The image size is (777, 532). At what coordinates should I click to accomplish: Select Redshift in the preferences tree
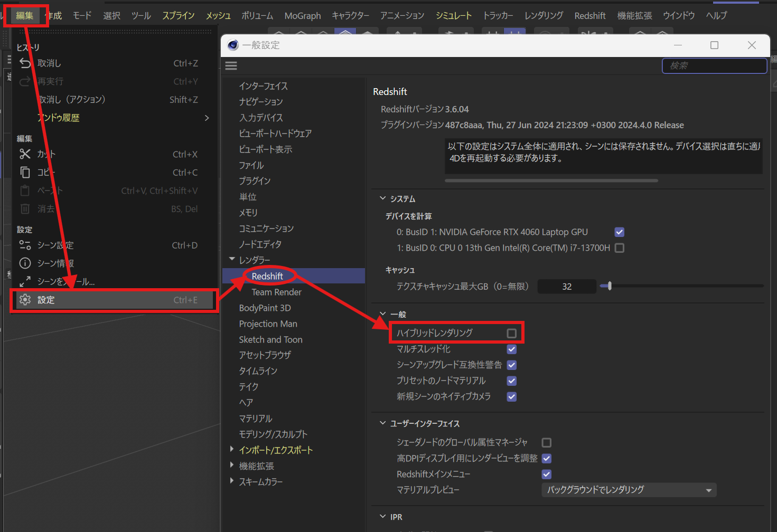(x=294, y=276)
